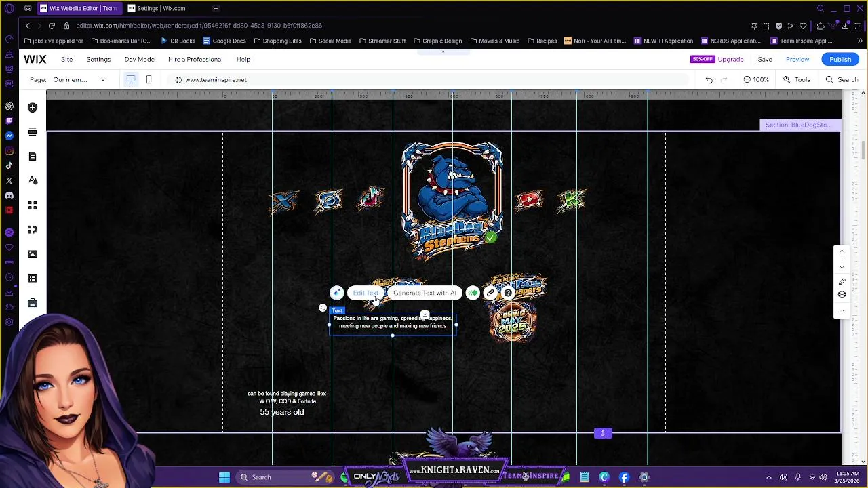Open the Streamer Stuff bookmarks folder
The width and height of the screenshot is (868, 488).
[382, 41]
